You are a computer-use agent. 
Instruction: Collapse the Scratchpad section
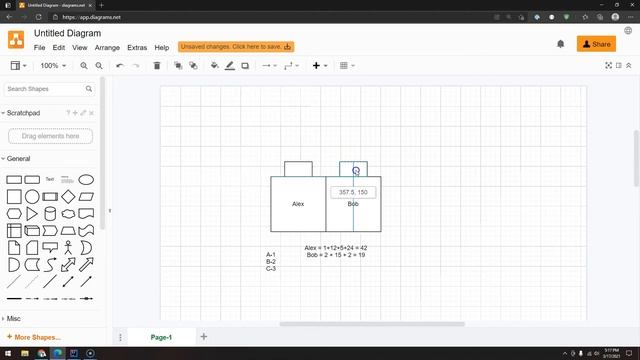pos(20,113)
